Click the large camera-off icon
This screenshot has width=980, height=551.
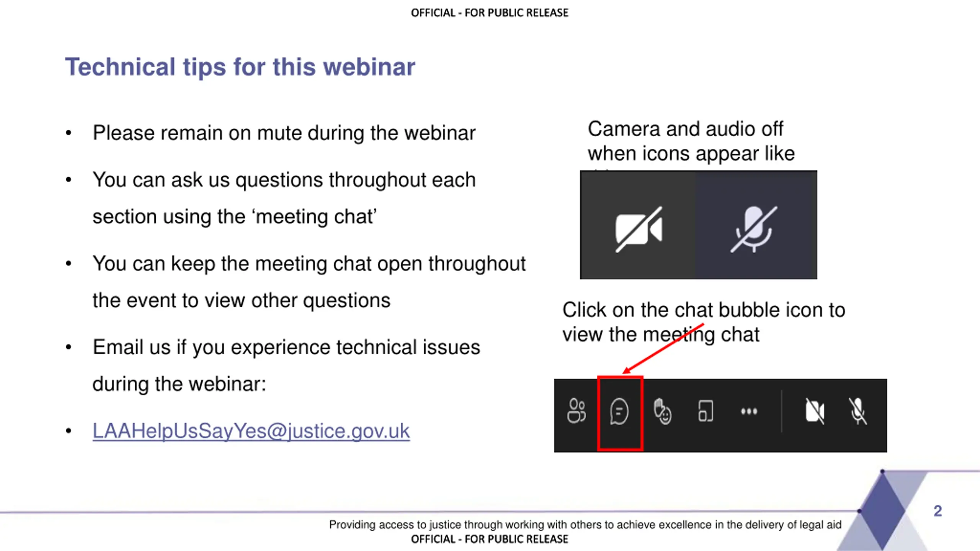pyautogui.click(x=639, y=230)
